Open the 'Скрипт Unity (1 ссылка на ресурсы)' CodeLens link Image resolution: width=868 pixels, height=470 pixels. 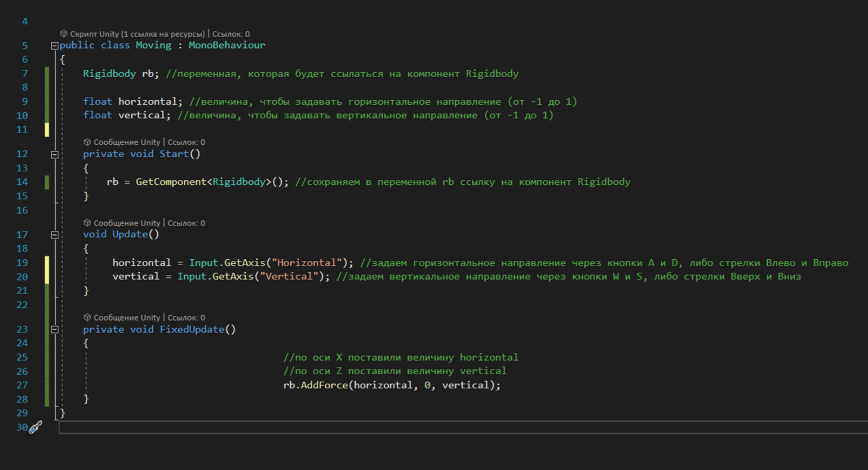[137, 34]
